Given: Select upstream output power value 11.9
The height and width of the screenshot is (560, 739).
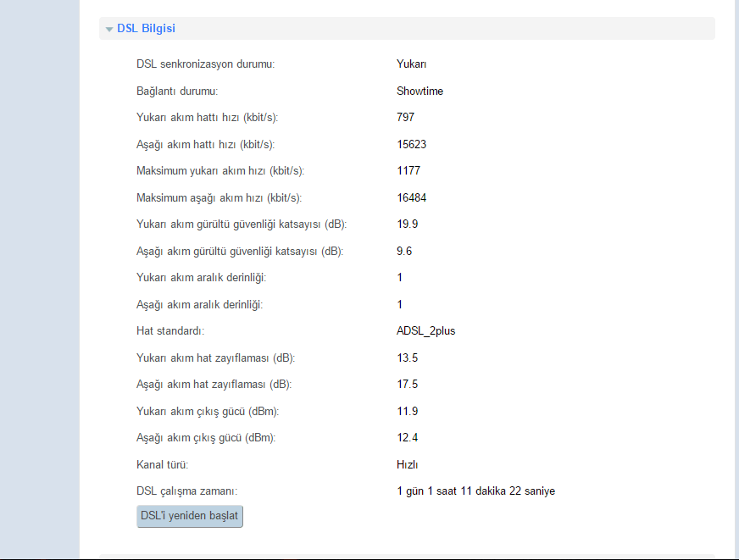Looking at the screenshot, I should point(408,411).
